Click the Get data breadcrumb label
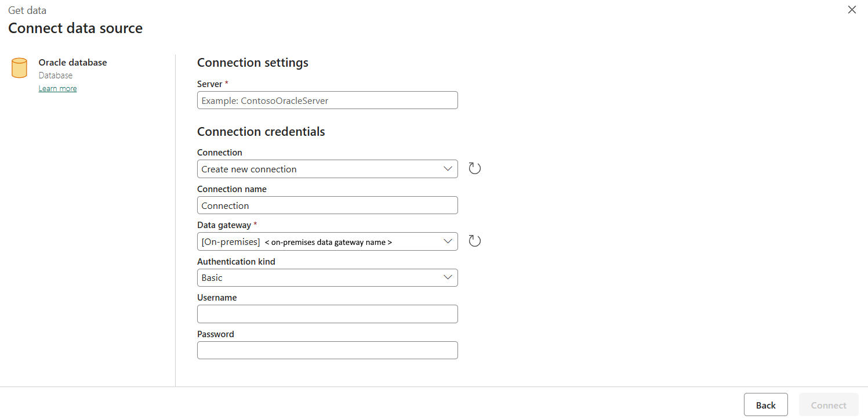 click(x=27, y=10)
